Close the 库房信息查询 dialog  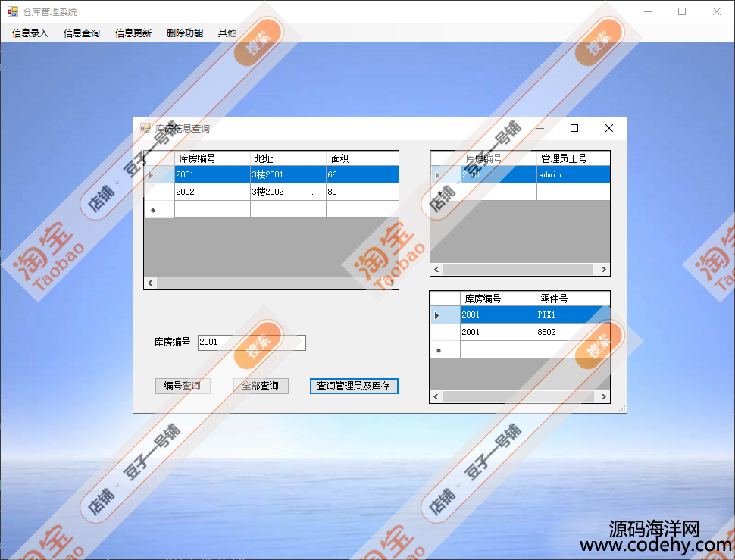[x=609, y=128]
